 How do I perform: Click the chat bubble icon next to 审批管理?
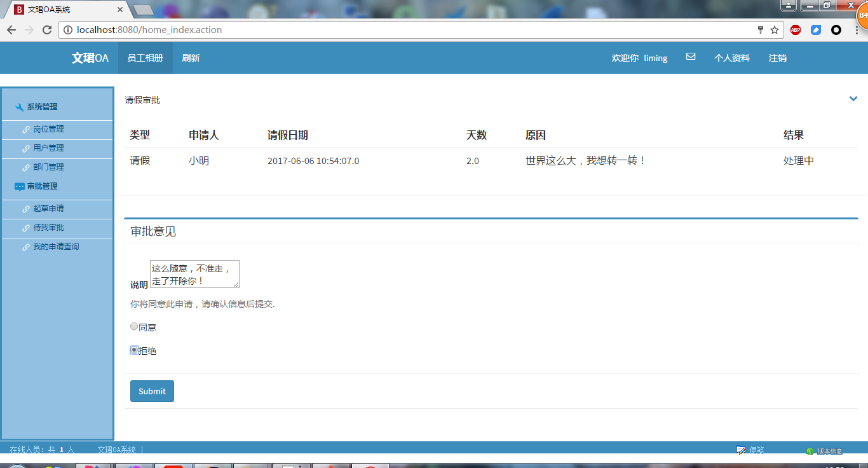[x=20, y=187]
